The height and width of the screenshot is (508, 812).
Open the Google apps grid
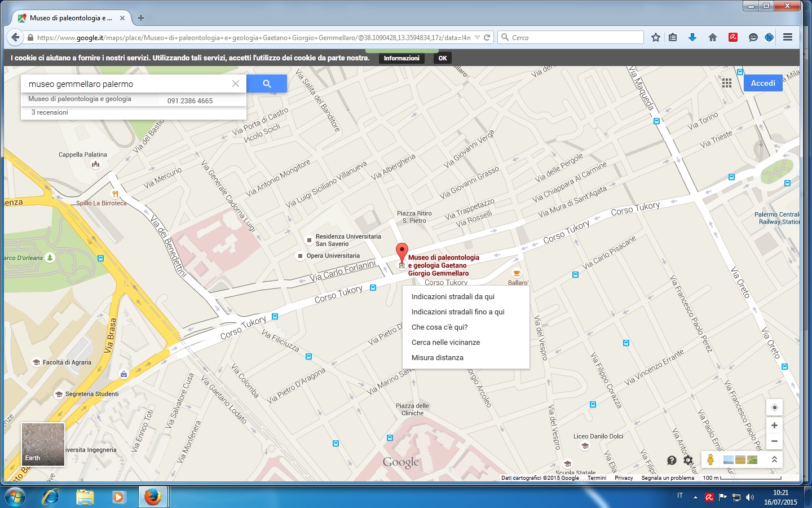pos(727,83)
